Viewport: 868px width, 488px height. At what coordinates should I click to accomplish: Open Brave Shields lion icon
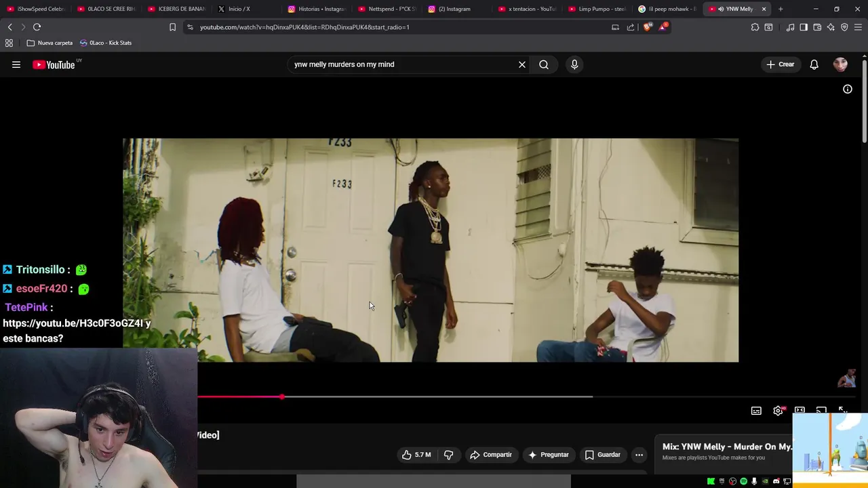(x=647, y=27)
